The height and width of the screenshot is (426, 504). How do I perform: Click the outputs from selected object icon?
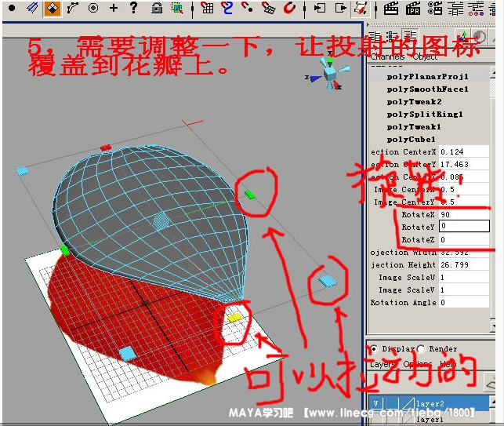click(x=341, y=8)
